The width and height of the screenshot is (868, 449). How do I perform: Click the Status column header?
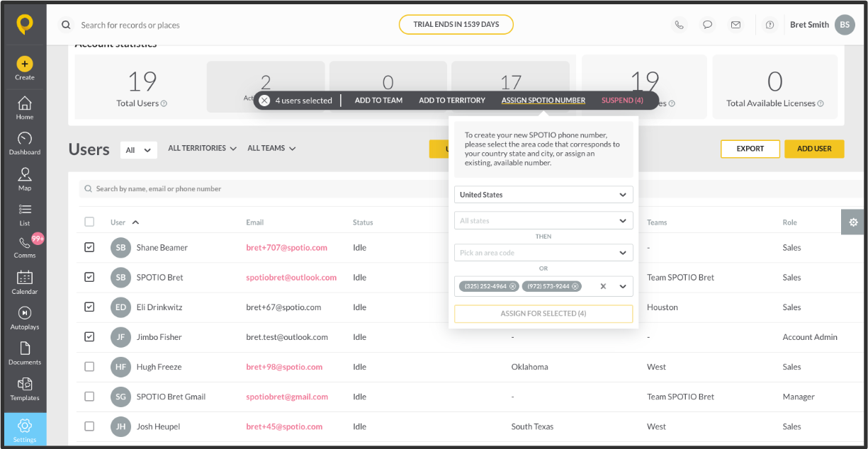click(363, 222)
